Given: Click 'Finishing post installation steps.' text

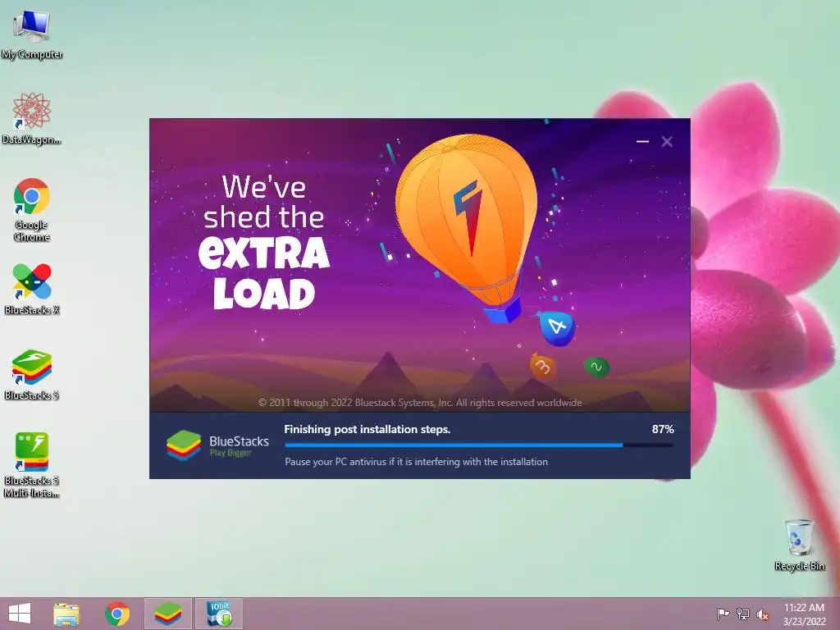Looking at the screenshot, I should (x=367, y=429).
